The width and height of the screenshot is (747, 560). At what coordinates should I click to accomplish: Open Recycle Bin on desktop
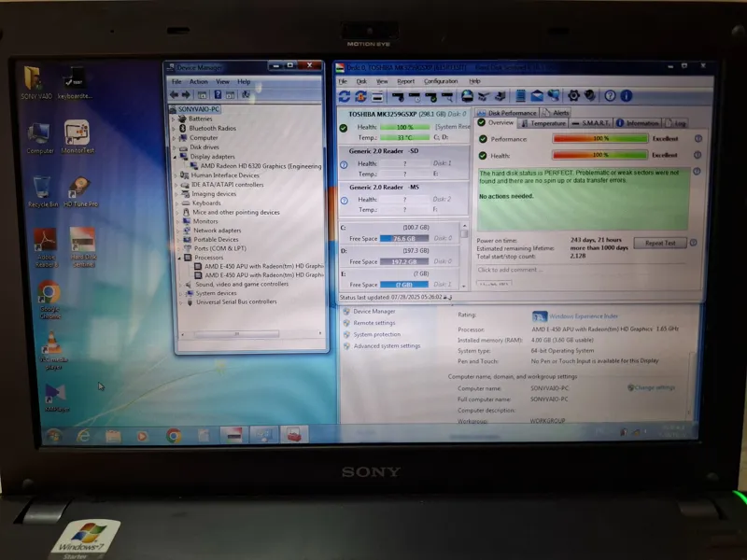(42, 192)
